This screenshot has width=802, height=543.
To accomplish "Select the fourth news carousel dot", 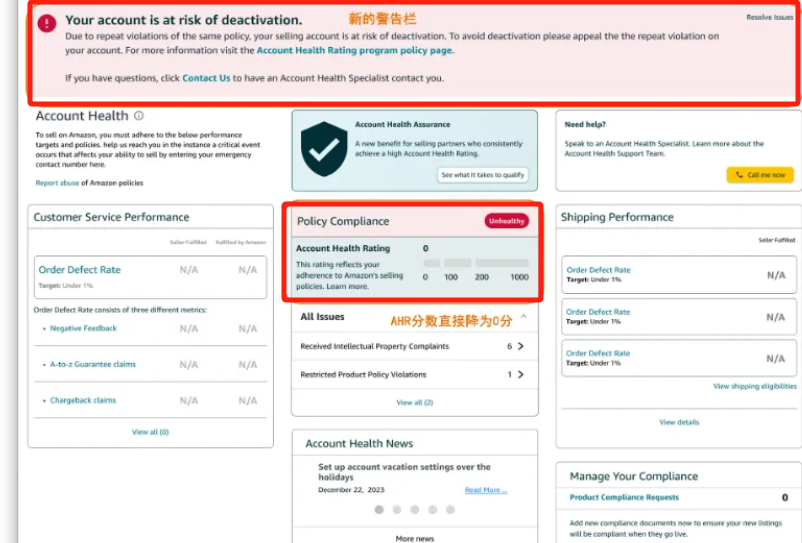I will (433, 509).
